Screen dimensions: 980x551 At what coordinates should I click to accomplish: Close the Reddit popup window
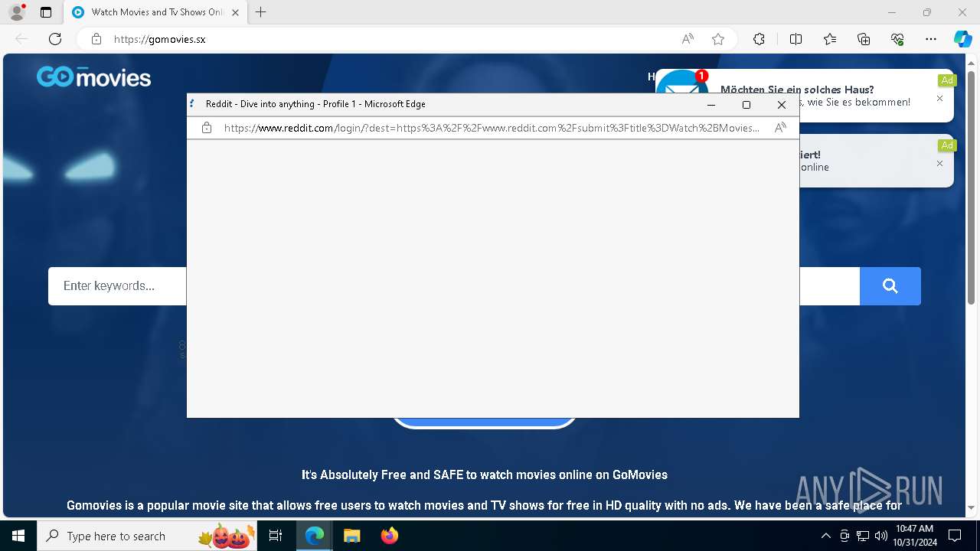click(x=782, y=105)
